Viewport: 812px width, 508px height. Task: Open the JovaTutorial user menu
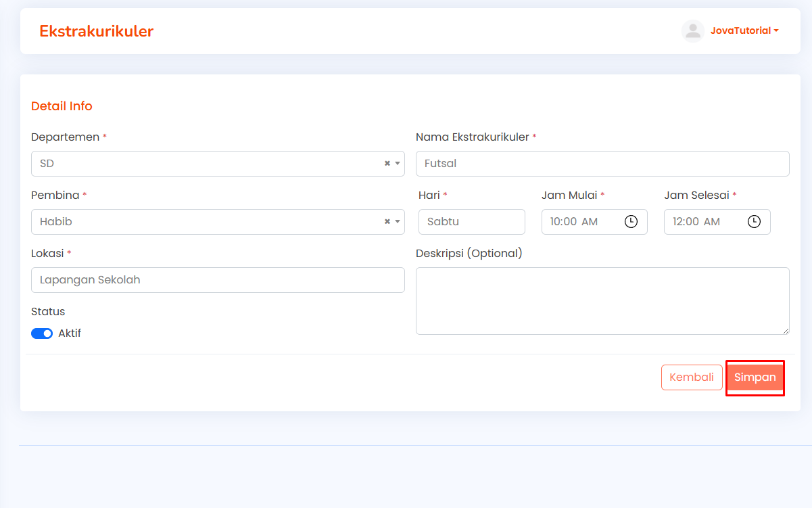tap(744, 30)
